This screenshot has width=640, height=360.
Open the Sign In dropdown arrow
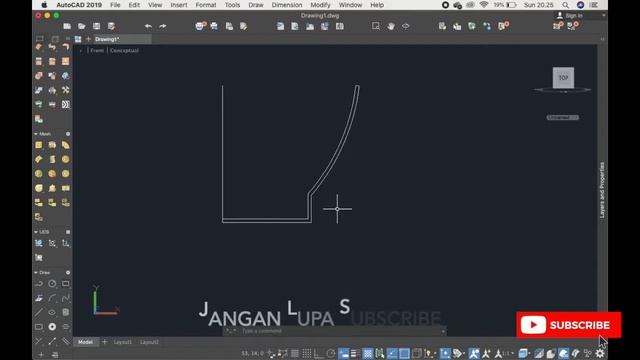pyautogui.click(x=604, y=16)
